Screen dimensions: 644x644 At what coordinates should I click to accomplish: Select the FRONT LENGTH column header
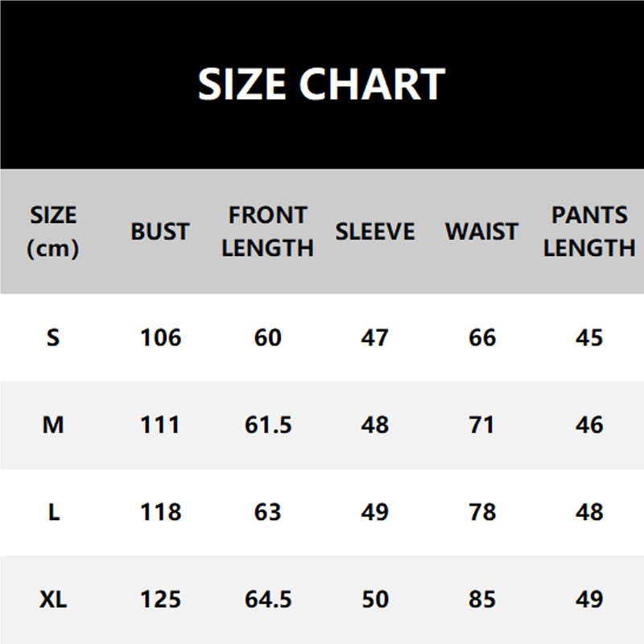pyautogui.click(x=267, y=232)
